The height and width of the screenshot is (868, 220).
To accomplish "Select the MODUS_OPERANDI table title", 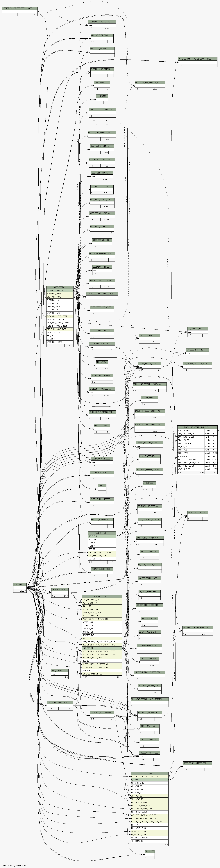I will [150, 726].
